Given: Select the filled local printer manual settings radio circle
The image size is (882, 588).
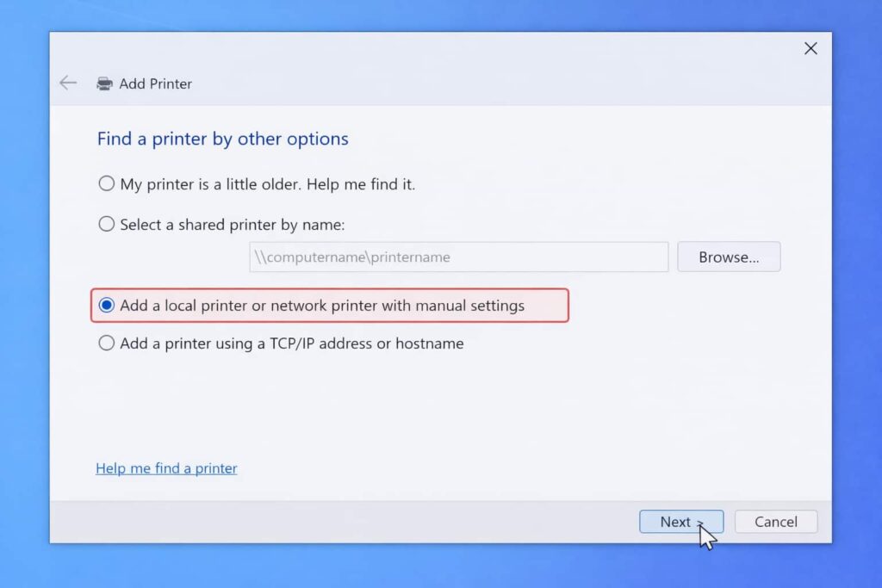Looking at the screenshot, I should [x=106, y=305].
